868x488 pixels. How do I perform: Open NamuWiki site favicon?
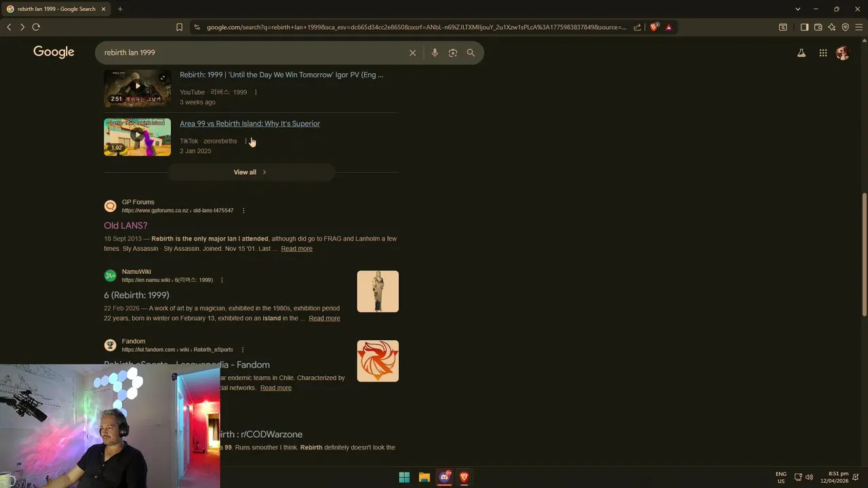point(110,275)
